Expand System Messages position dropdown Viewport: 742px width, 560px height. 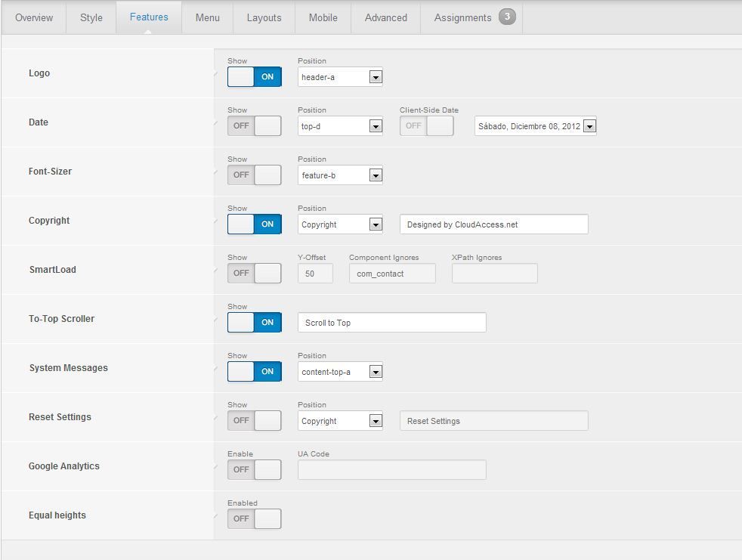point(340,372)
